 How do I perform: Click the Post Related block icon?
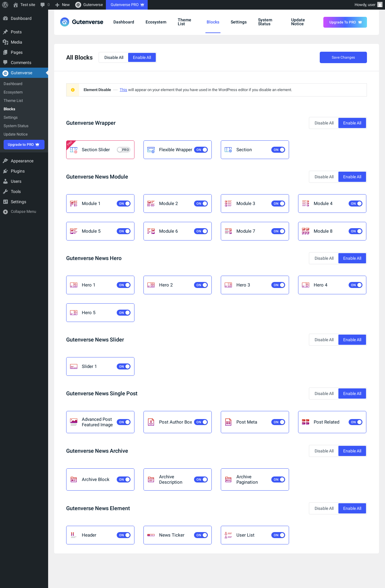[x=306, y=422]
